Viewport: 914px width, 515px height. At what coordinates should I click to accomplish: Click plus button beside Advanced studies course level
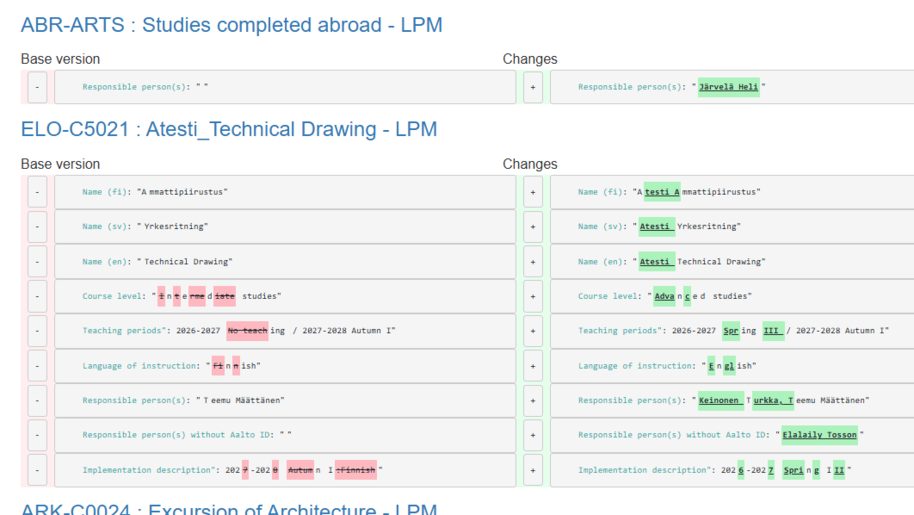click(x=533, y=296)
